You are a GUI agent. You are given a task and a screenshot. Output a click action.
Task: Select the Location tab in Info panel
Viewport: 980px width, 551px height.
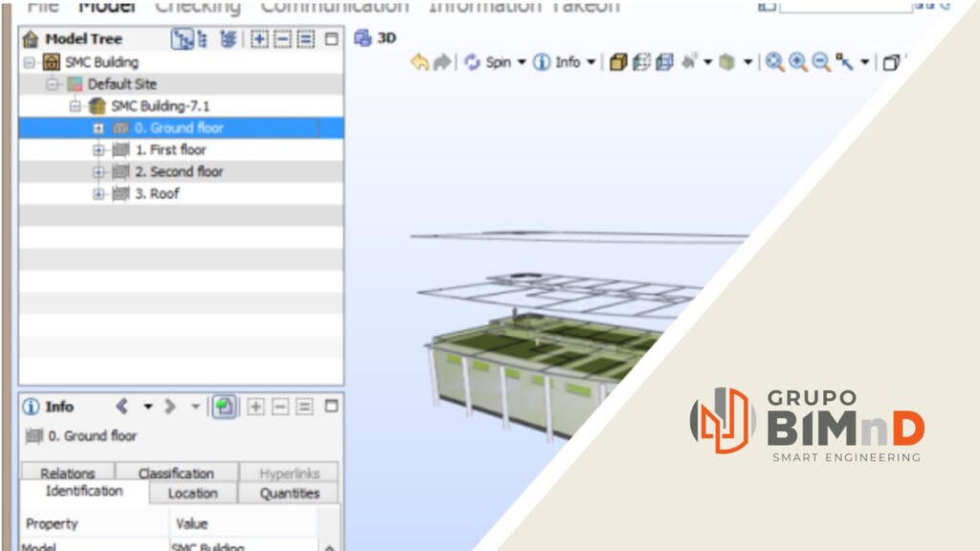pos(192,494)
